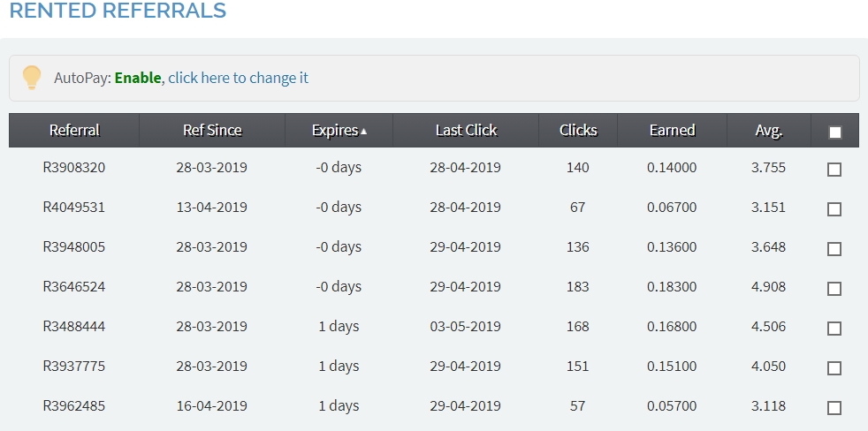This screenshot has width=868, height=431.
Task: Sort by the Referral column header
Action: pyautogui.click(x=74, y=131)
